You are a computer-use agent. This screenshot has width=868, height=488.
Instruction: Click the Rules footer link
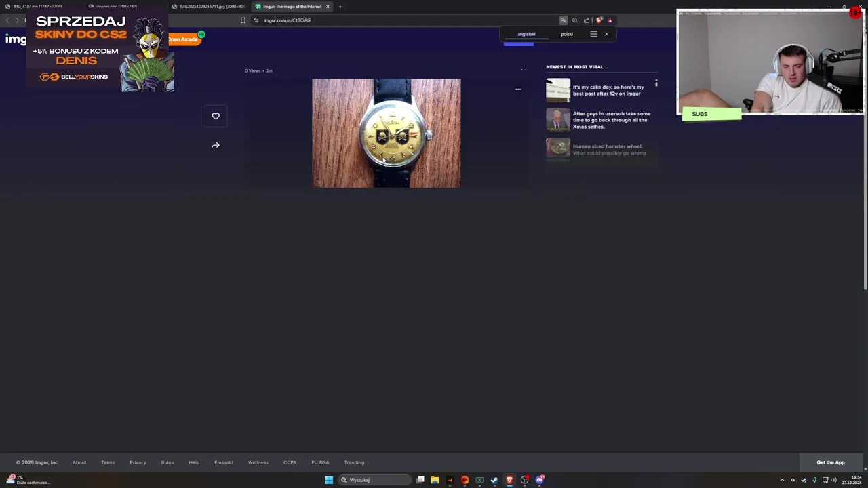(167, 462)
